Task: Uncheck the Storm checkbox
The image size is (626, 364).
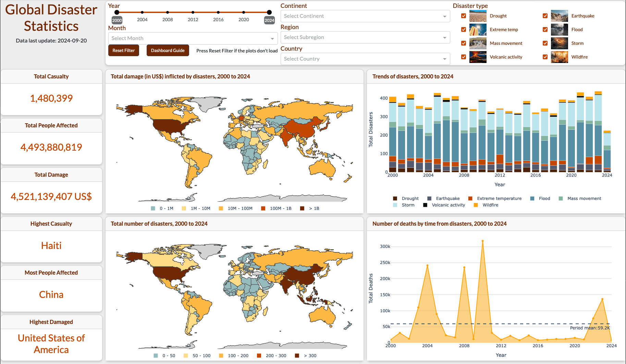Action: coord(545,43)
